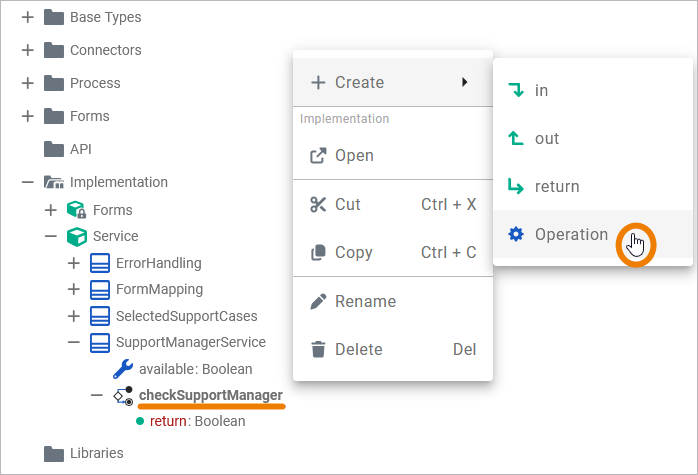Select Rename from the context menu

(x=365, y=302)
